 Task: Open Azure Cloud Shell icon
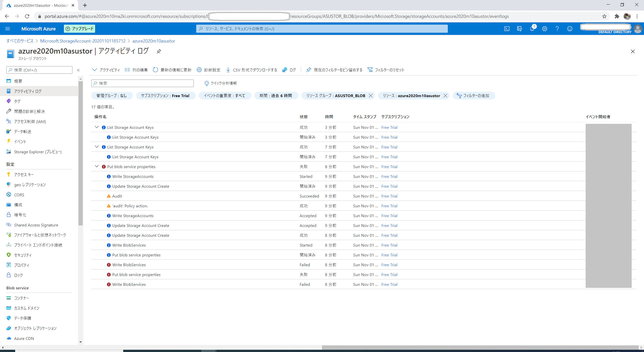coord(507,29)
